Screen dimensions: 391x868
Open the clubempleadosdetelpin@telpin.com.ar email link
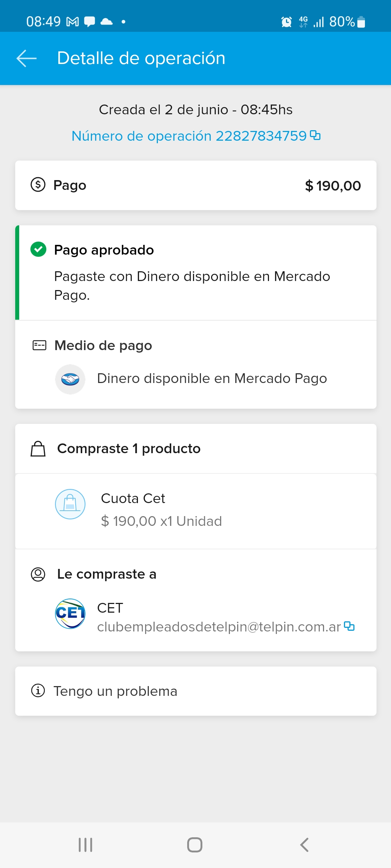[219, 627]
